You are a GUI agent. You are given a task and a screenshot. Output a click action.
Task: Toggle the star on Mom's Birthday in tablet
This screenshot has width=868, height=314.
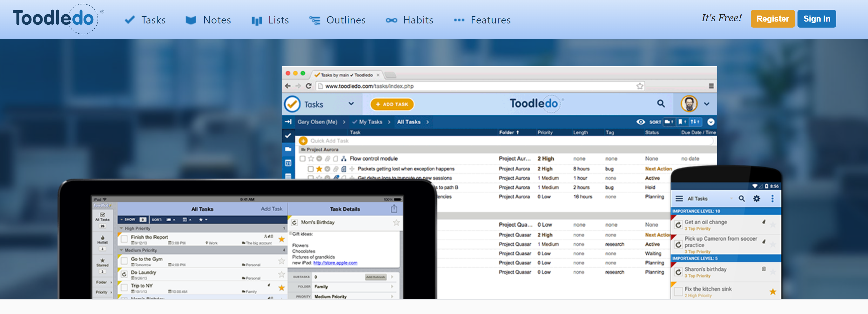[x=396, y=222]
